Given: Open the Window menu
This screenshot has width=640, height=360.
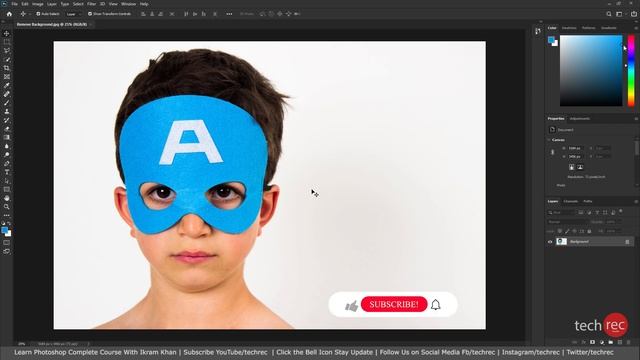Looking at the screenshot, I should 129,4.
